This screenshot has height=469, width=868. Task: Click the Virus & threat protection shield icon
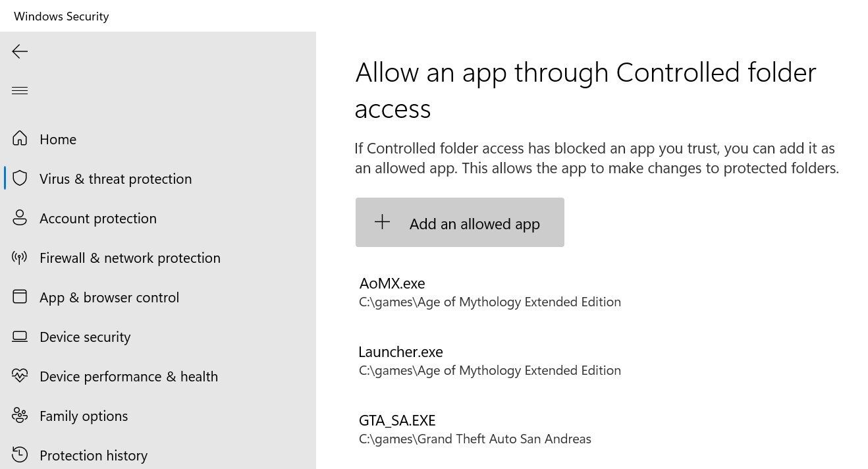click(x=20, y=179)
